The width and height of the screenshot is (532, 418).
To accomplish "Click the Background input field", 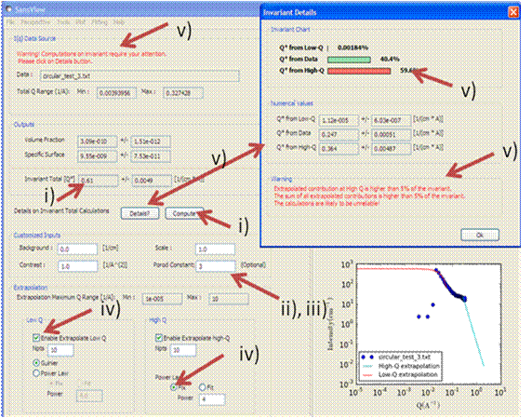I will 77,249.
